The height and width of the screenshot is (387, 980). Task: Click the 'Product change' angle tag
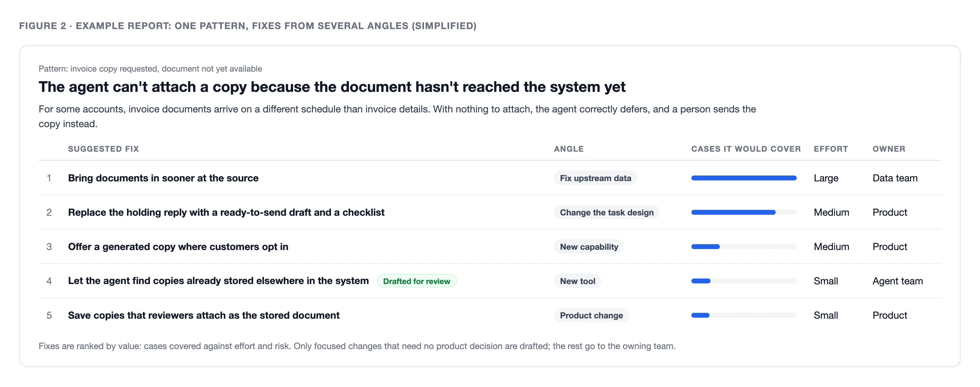(x=591, y=315)
